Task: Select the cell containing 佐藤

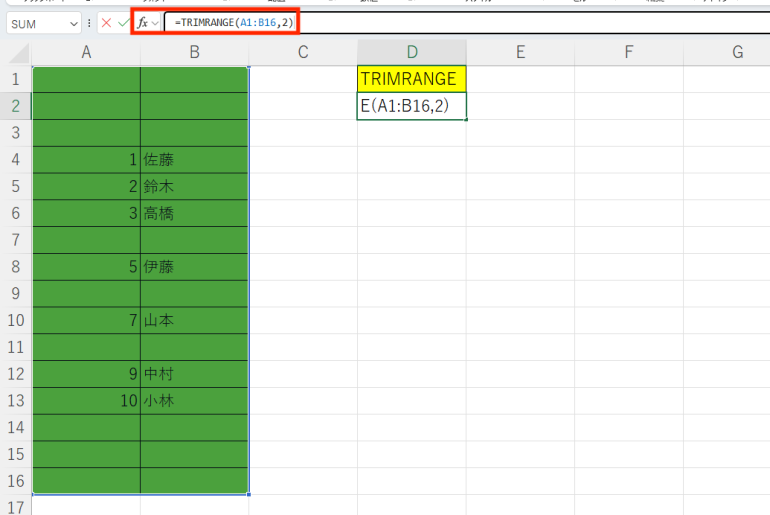Action: (x=194, y=160)
